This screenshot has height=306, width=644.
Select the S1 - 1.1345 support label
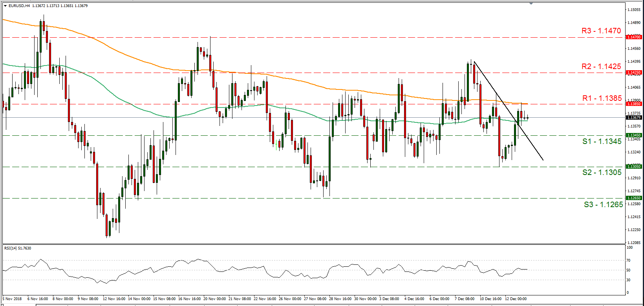tap(602, 141)
